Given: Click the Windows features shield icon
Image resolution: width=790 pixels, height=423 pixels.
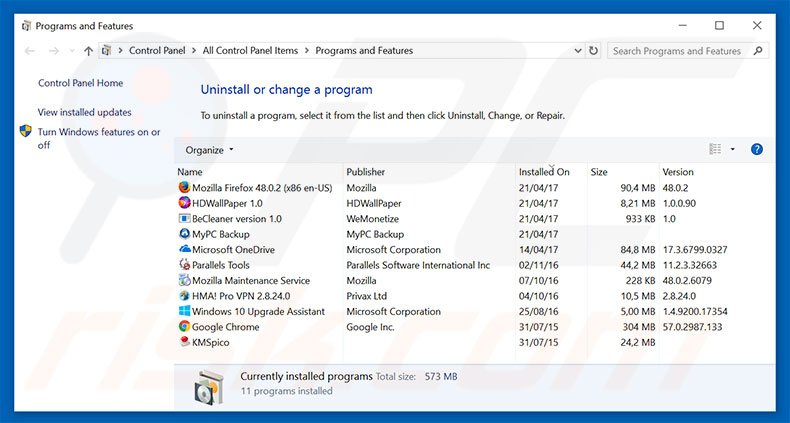Looking at the screenshot, I should tap(25, 131).
